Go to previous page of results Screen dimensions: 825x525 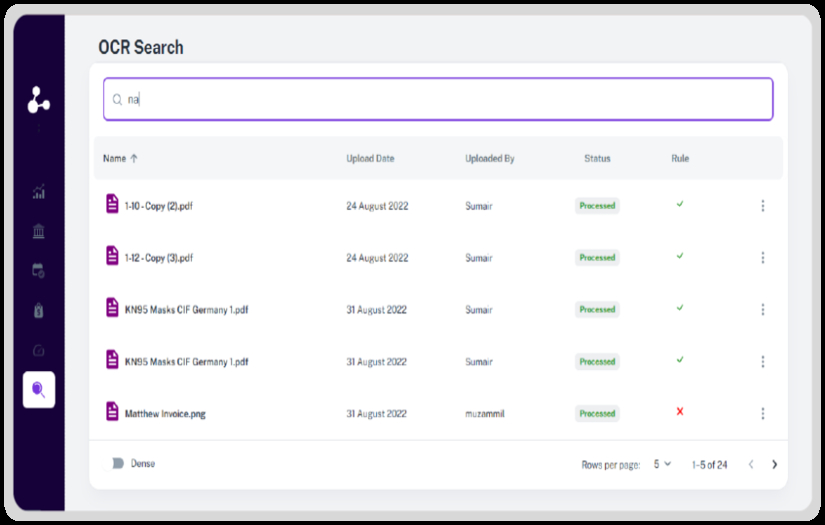click(751, 465)
